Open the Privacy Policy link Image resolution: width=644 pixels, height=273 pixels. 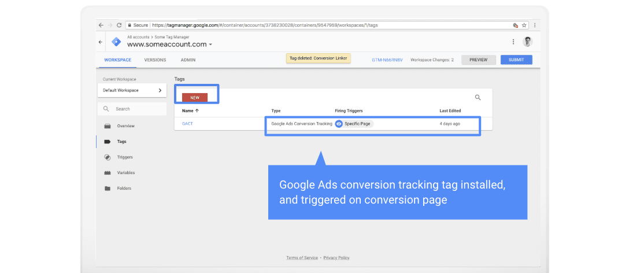(336, 258)
